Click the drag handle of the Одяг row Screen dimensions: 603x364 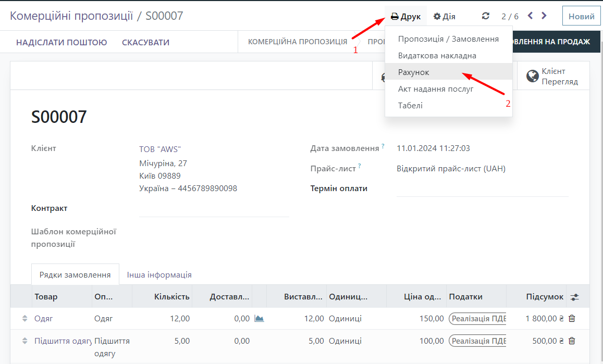point(24,319)
